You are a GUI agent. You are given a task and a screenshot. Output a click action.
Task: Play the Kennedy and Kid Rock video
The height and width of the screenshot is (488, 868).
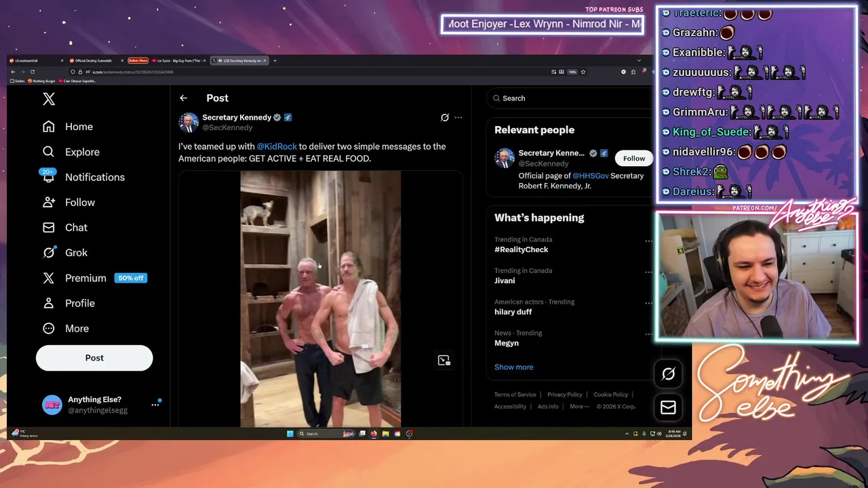point(321,299)
